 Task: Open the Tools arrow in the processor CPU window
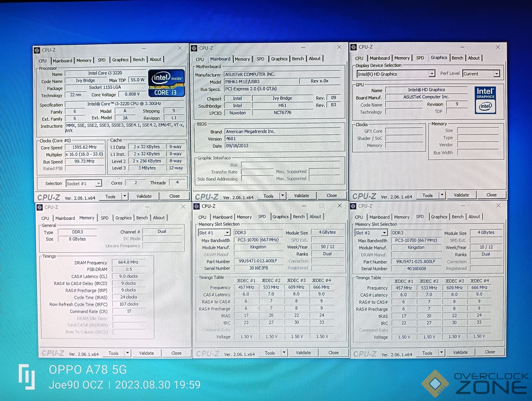(124, 196)
